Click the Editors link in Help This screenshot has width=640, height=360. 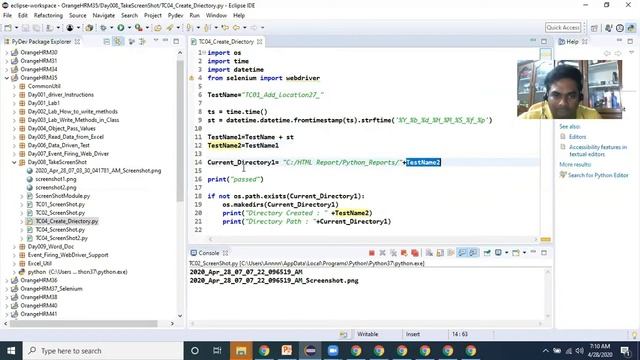[x=578, y=137]
